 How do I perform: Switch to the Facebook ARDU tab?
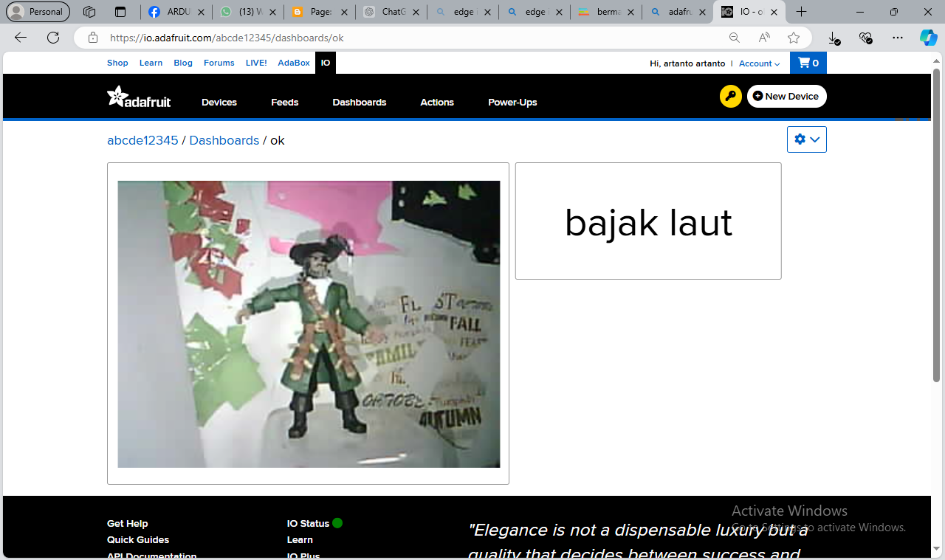tap(176, 12)
